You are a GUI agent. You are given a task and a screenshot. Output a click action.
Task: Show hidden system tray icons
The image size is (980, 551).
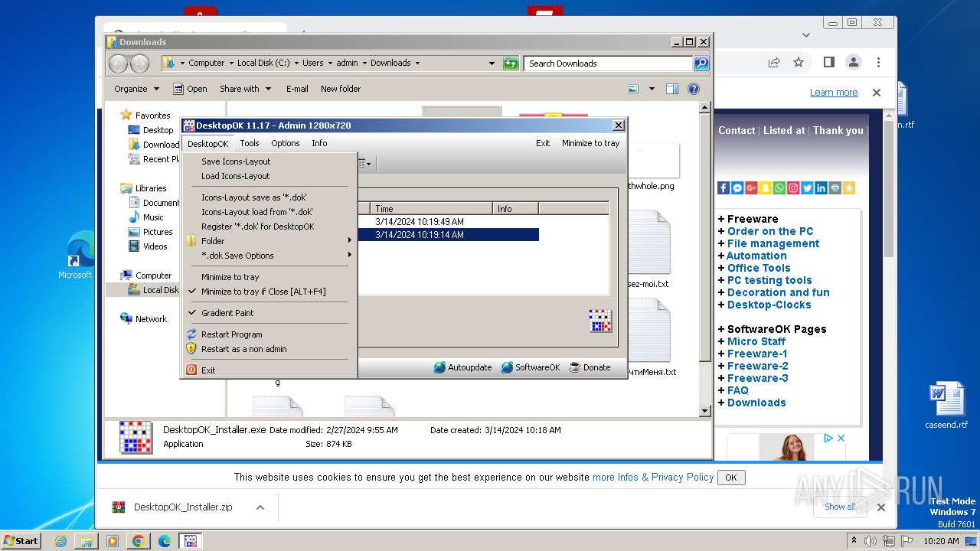click(x=854, y=540)
